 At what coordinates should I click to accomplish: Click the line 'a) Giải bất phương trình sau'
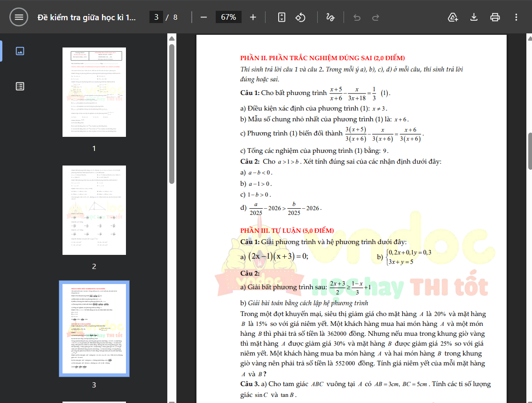pos(305,287)
